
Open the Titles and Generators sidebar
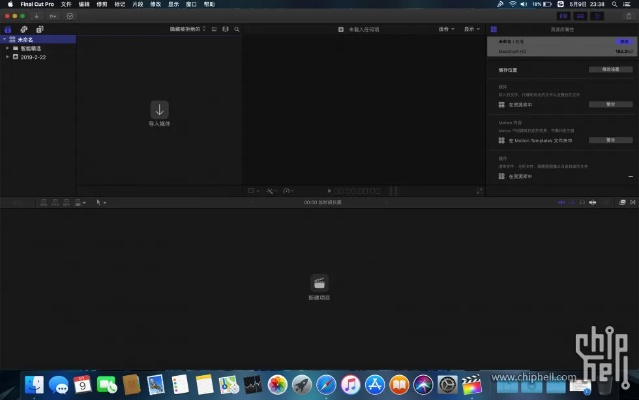pos(39,29)
